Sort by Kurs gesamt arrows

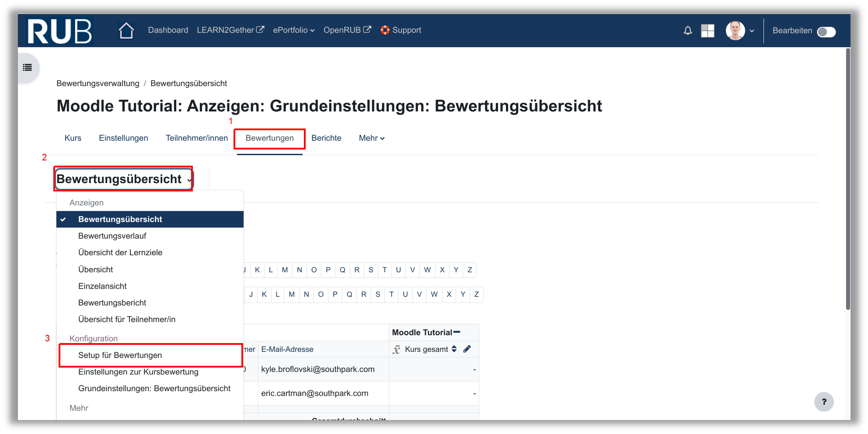454,349
